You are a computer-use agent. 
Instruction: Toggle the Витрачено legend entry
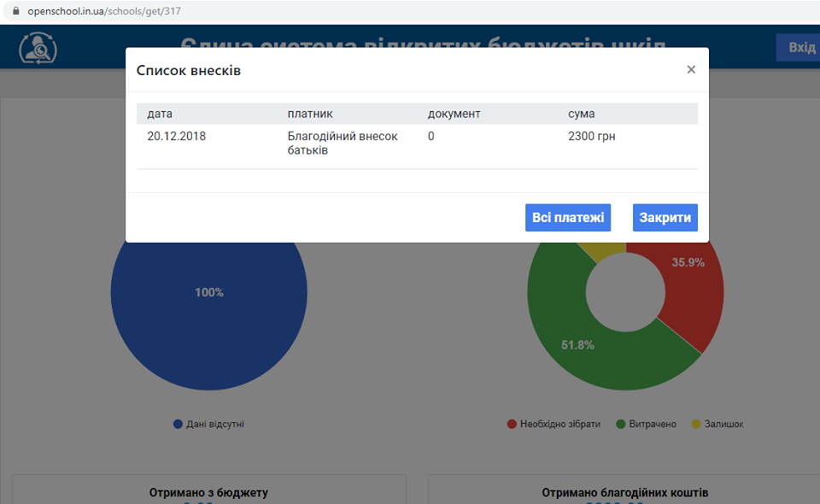646,424
